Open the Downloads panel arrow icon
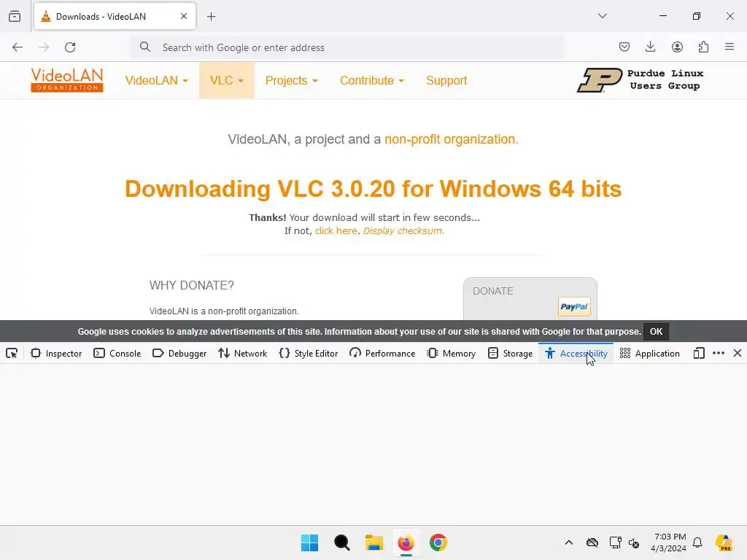Image resolution: width=747 pixels, height=560 pixels. (650, 47)
